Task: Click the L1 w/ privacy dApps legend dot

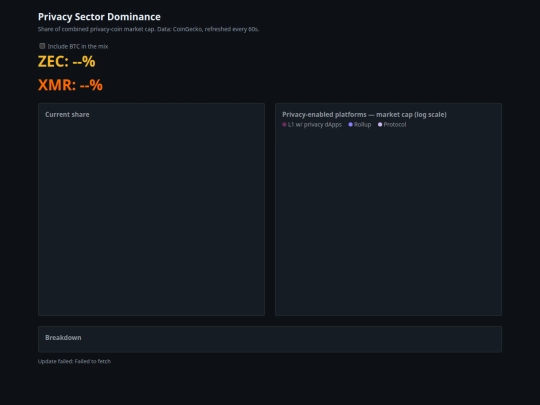Action: 284,124
